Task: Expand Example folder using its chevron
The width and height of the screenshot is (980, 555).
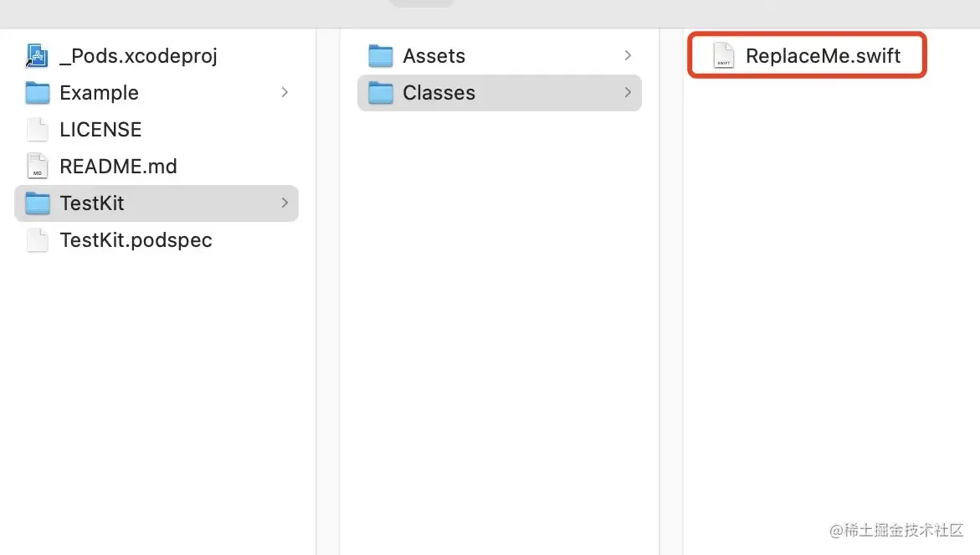Action: pyautogui.click(x=285, y=93)
